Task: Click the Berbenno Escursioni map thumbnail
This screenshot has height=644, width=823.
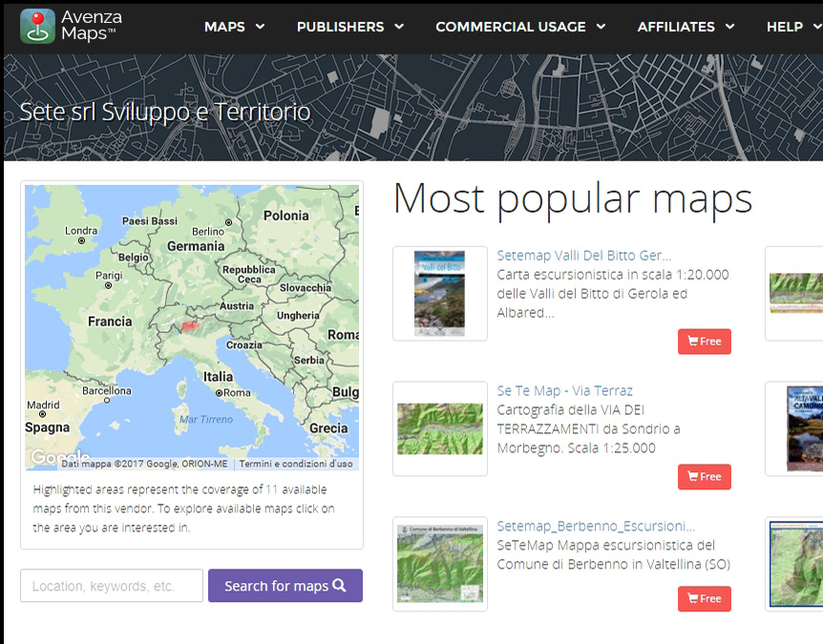Action: [x=440, y=564]
